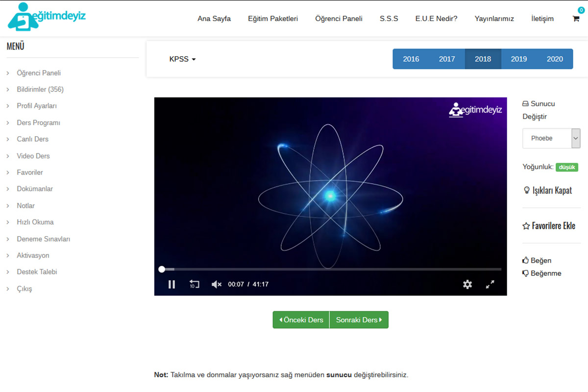Enter fullscreen video mode

[x=490, y=284]
